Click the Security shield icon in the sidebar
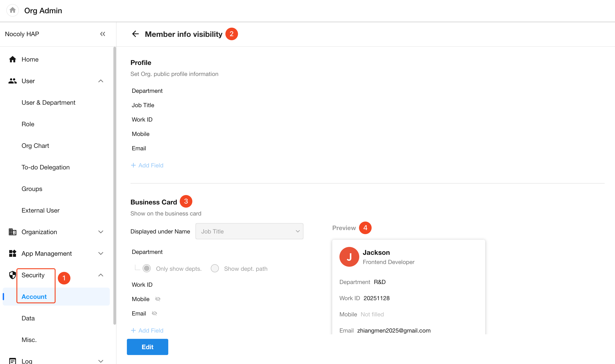The image size is (615, 364). (12, 275)
